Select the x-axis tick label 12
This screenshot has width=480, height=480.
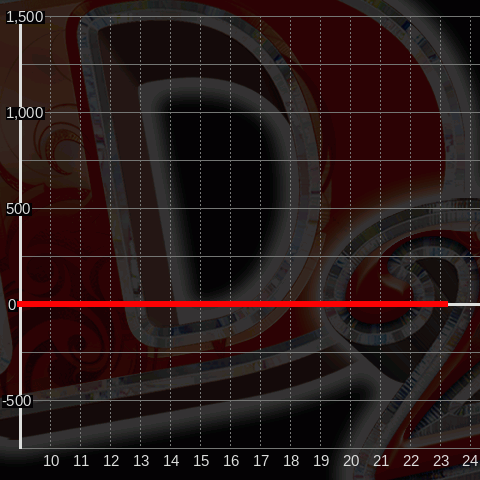click(x=111, y=461)
